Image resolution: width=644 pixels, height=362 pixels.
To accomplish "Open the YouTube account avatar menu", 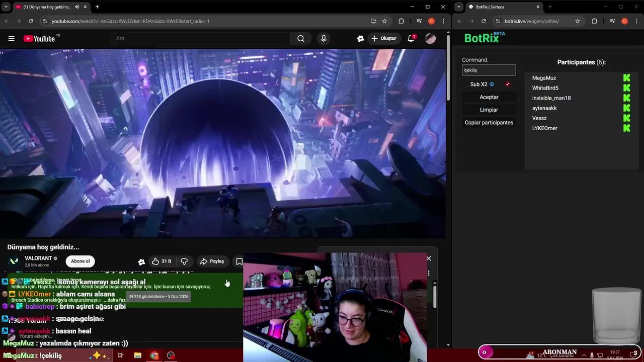I will 430,38.
